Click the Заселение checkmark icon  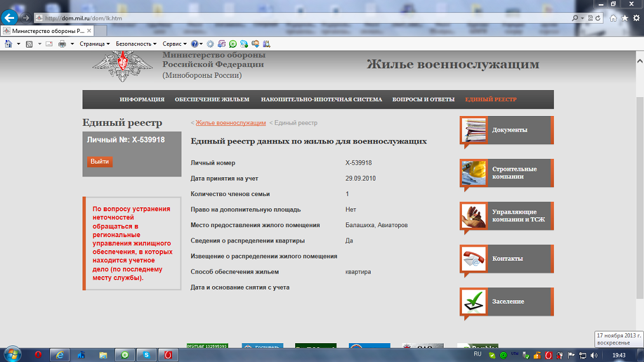pyautogui.click(x=473, y=301)
